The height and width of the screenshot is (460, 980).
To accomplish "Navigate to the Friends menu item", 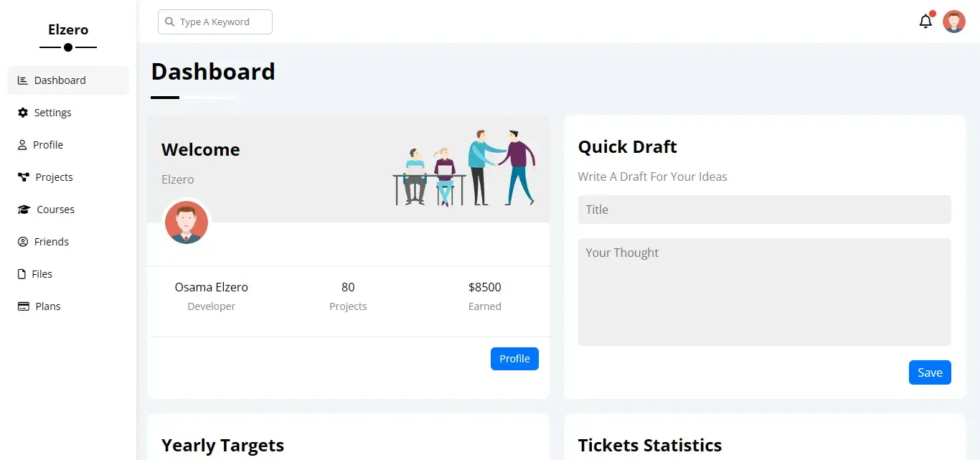I will tap(52, 242).
